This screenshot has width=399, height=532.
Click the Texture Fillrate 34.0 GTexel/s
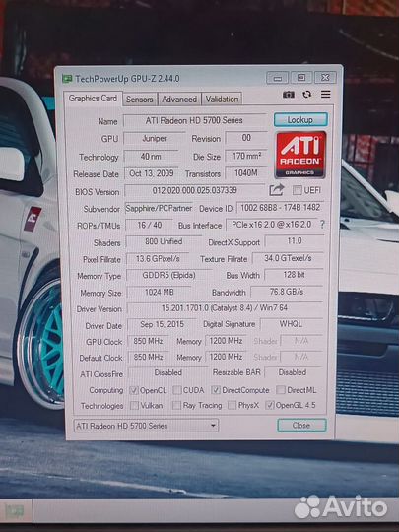(288, 258)
